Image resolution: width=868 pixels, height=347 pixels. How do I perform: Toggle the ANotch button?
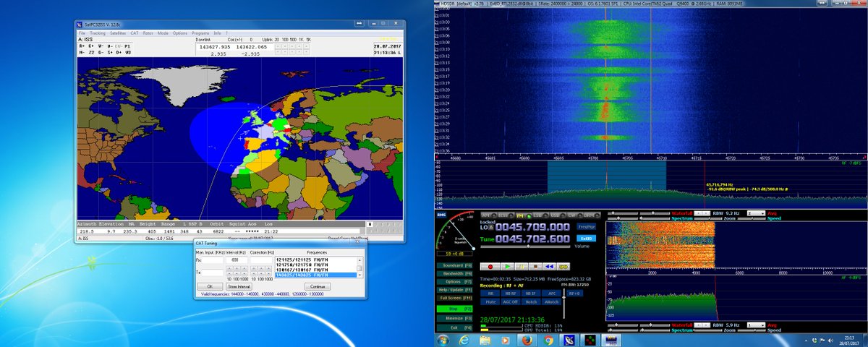pyautogui.click(x=552, y=301)
